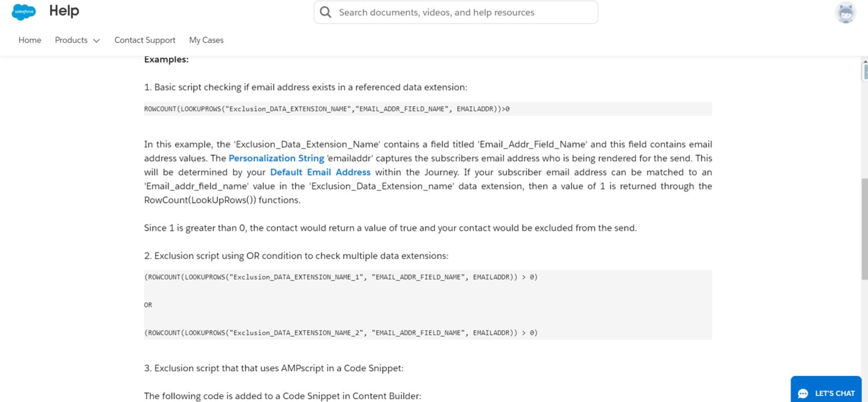Click the Exclusion_DATA_EXTENSION_NAME_2 code line

340,333
